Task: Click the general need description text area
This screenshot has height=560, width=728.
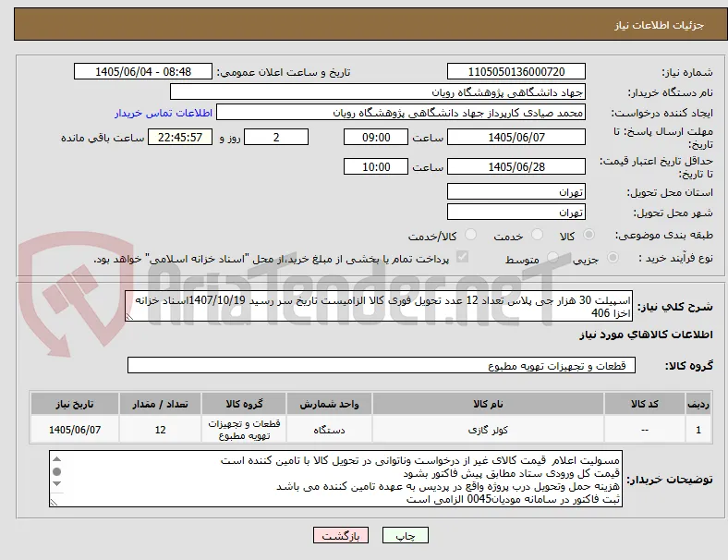Action: coord(379,307)
